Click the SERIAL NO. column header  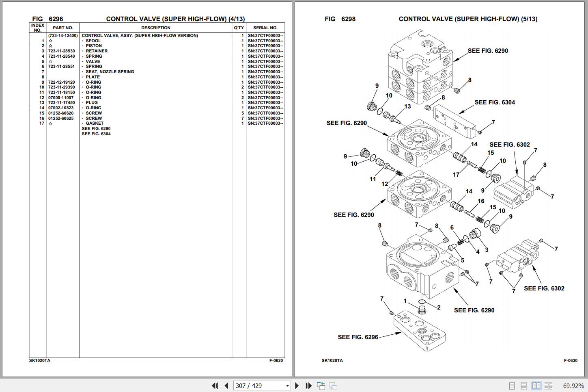point(265,28)
